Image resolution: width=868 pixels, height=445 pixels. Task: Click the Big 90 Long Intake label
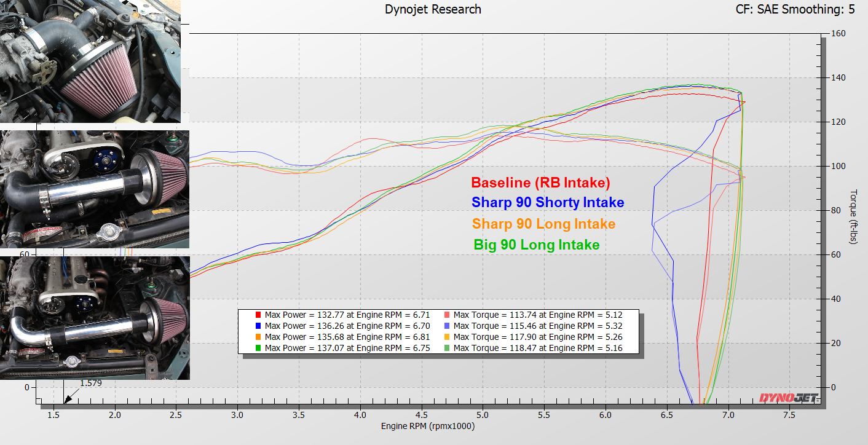point(536,245)
